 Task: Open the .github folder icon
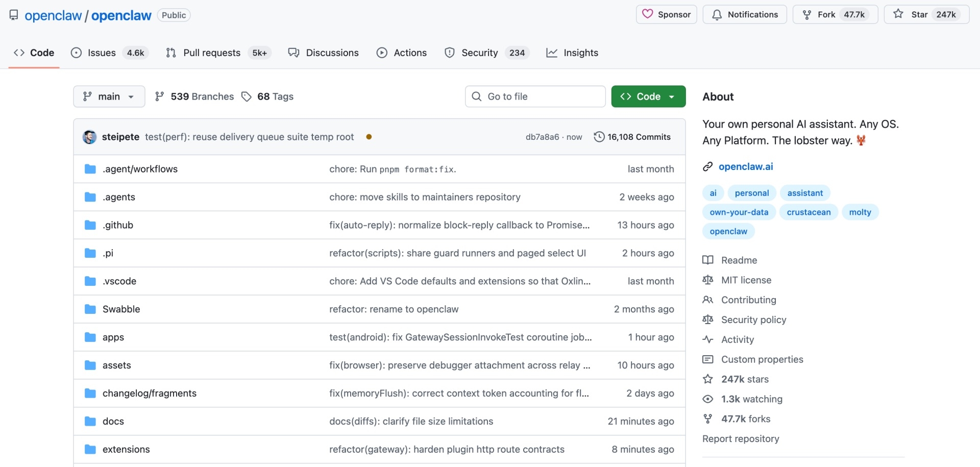[90, 225]
